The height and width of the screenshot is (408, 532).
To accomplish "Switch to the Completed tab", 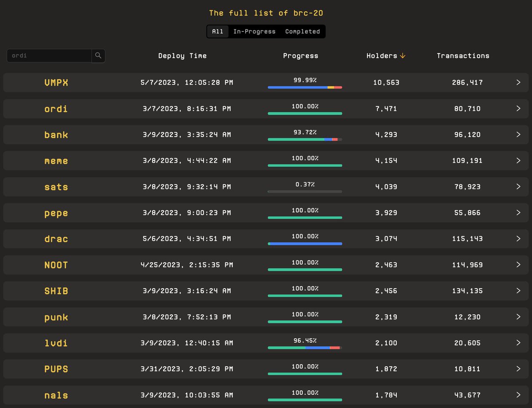I will click(x=302, y=31).
